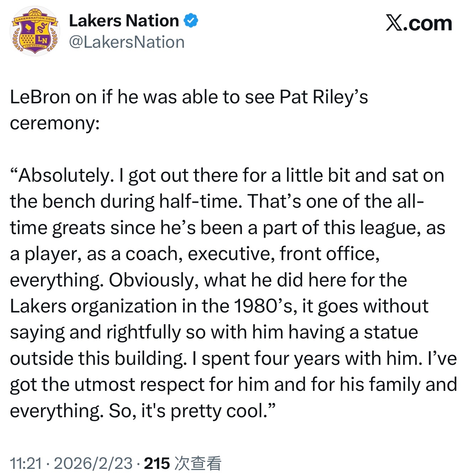Click the closing "So, it's pretty cool." sentence

[188, 412]
